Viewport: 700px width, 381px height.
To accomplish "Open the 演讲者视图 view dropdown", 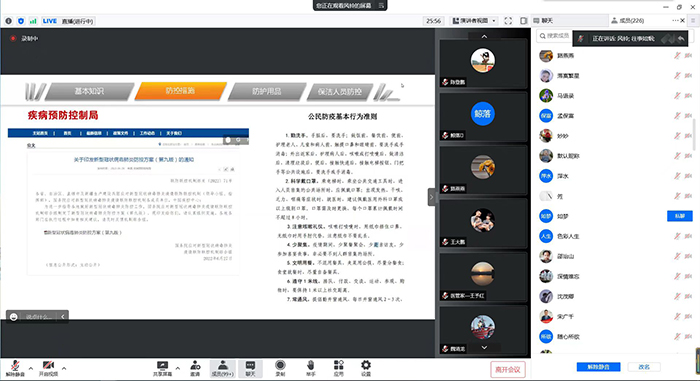I will click(x=474, y=21).
